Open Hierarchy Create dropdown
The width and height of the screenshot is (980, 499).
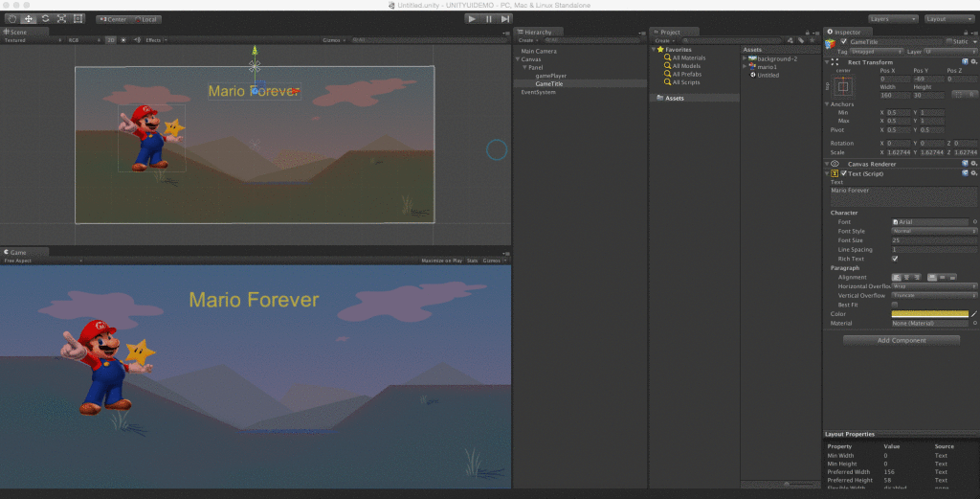[528, 40]
